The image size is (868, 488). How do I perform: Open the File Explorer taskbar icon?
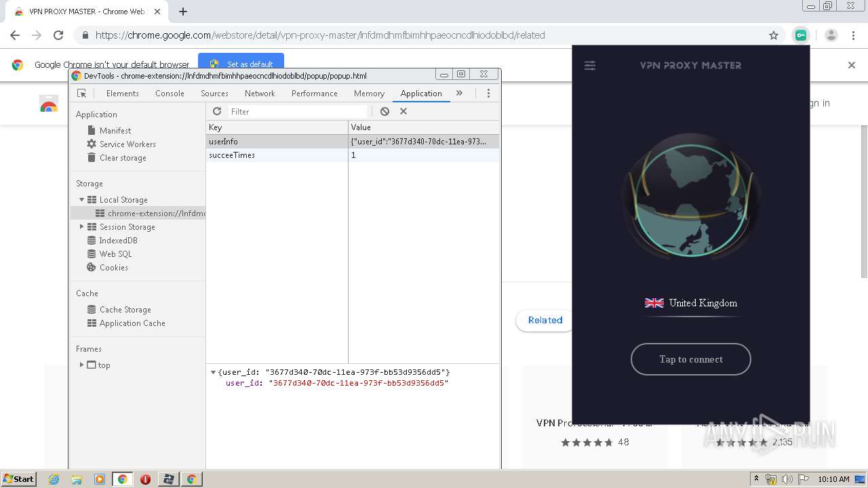77,479
